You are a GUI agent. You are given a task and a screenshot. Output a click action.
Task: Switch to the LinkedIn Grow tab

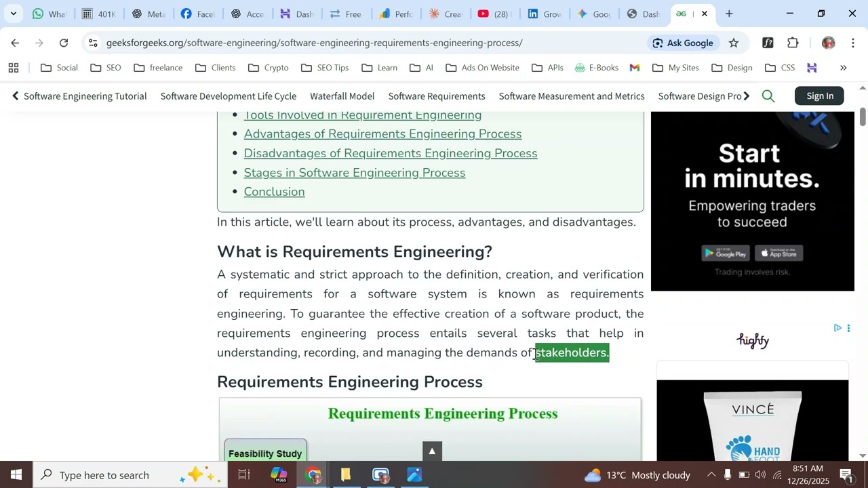(x=544, y=14)
